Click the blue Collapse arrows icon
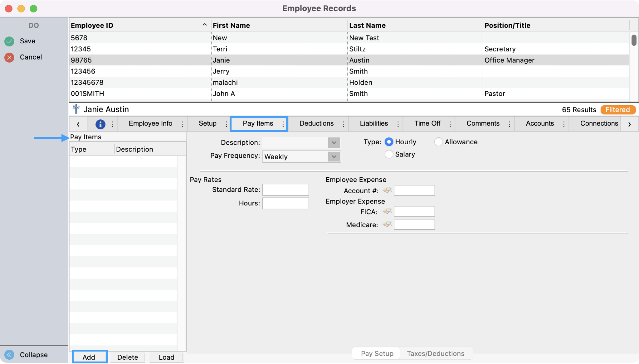Screen dimensions: 639x364 (9, 355)
